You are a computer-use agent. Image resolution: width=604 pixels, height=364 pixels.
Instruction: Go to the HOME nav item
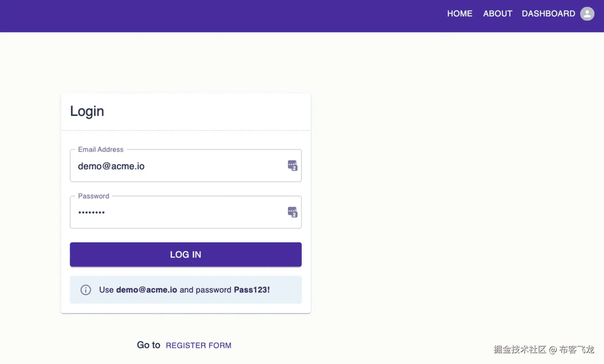click(459, 14)
